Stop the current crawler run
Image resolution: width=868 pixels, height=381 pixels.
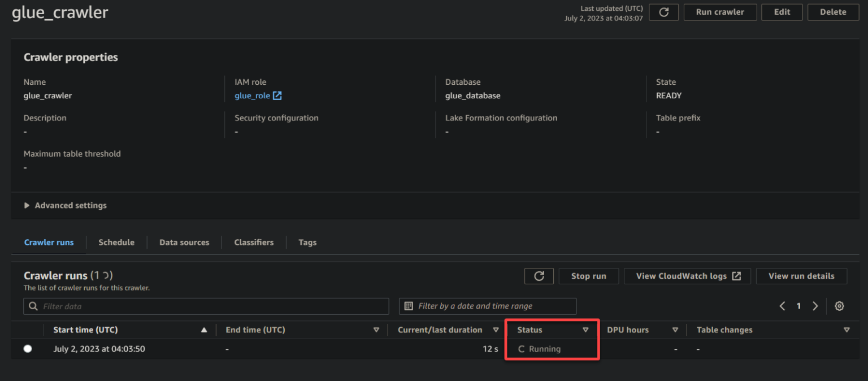[588, 276]
